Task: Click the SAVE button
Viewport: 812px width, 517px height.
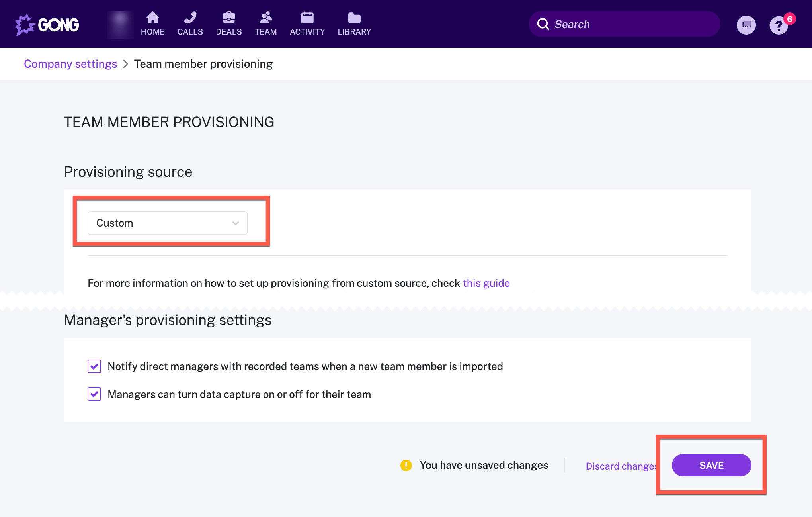Action: click(x=711, y=465)
